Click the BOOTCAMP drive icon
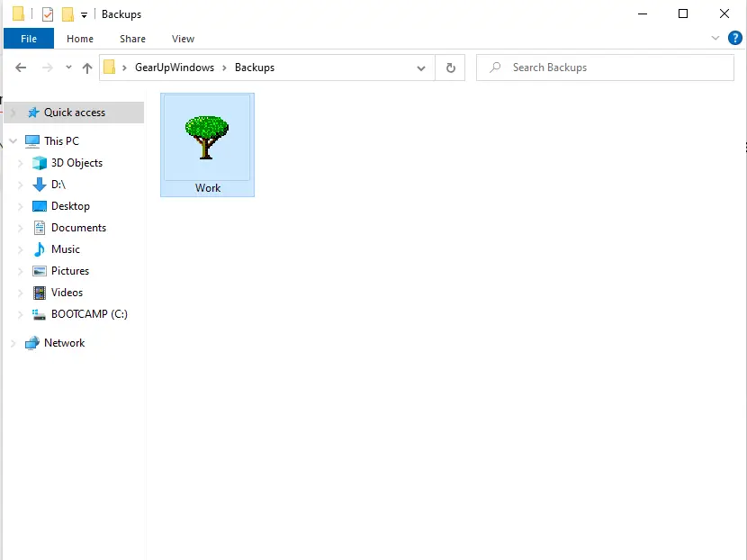747x560 pixels. (x=39, y=314)
